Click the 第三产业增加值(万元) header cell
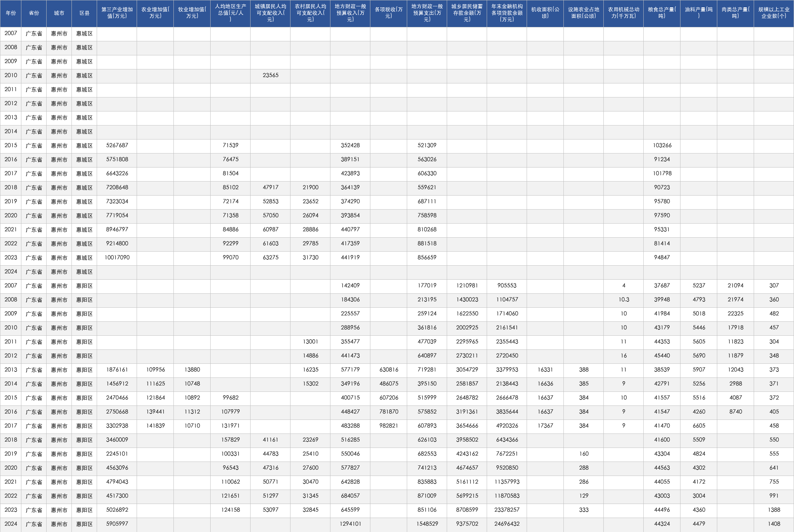Screen dimensions: 794x532 pos(117,13)
